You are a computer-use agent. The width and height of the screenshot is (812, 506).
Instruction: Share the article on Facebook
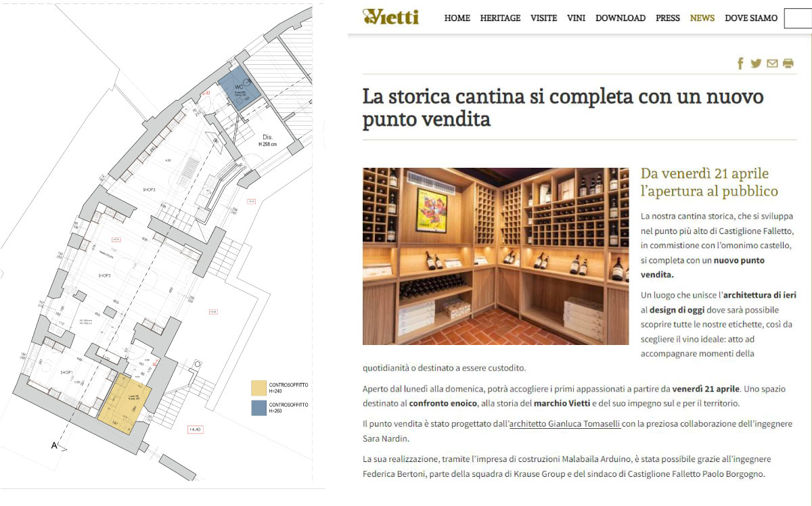point(740,64)
